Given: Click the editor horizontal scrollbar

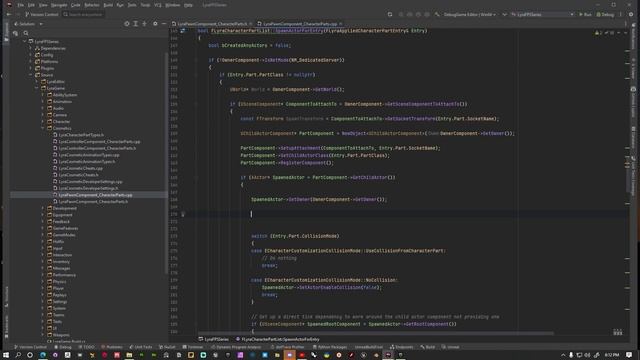Looking at the screenshot, I should (x=376, y=333).
